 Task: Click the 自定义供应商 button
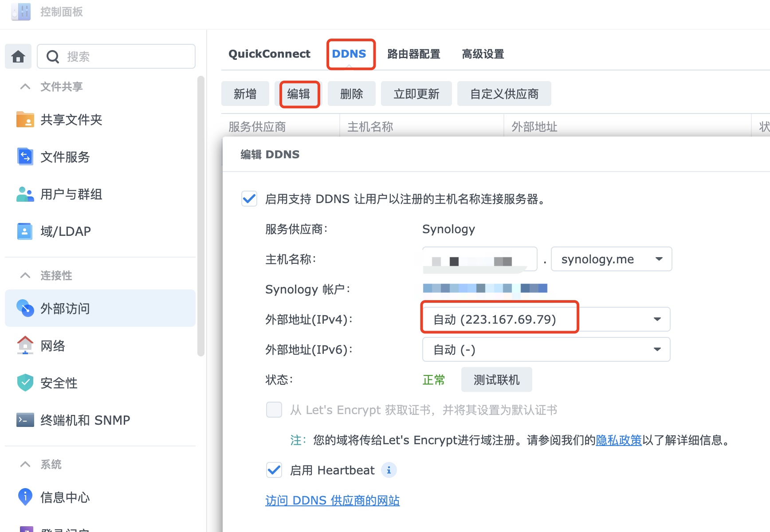[x=504, y=94]
